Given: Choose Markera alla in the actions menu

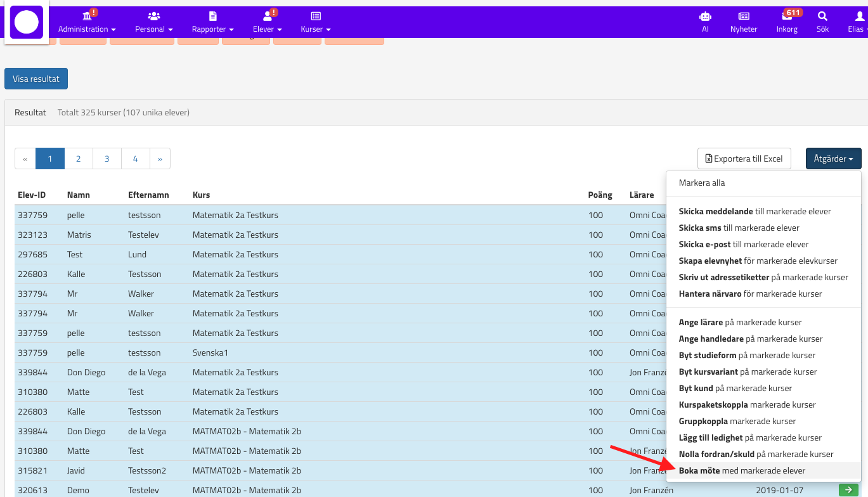Looking at the screenshot, I should pos(701,183).
